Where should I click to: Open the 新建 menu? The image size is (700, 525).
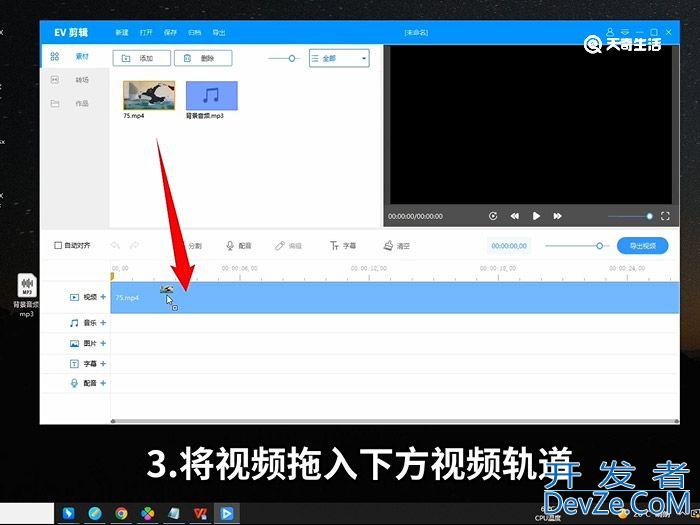coord(122,33)
